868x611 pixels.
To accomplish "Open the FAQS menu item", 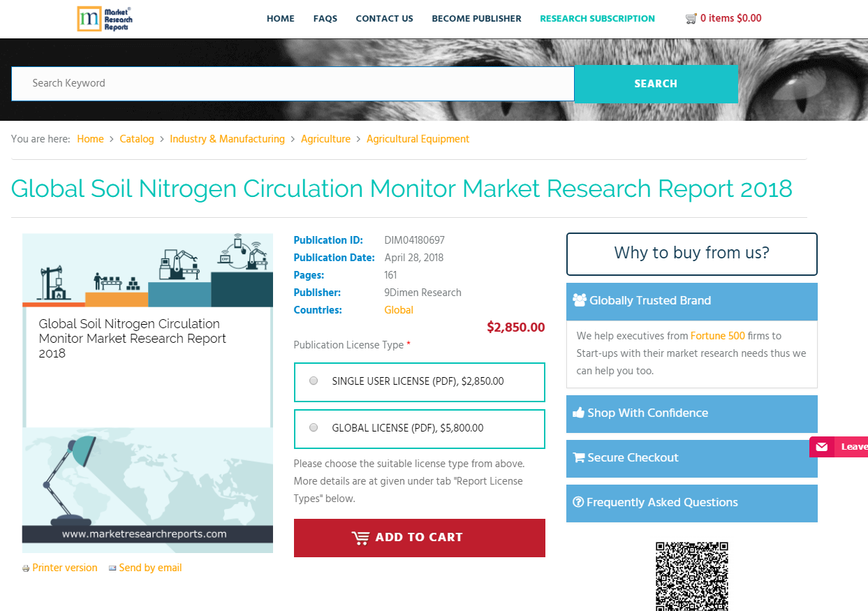I will tap(325, 19).
